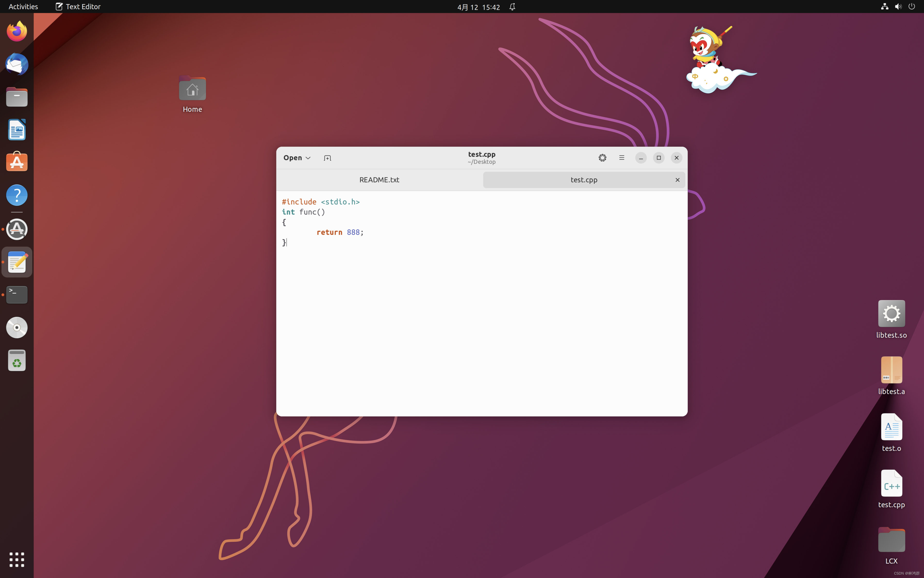
Task: Open the clock and calendar panel
Action: (x=478, y=7)
